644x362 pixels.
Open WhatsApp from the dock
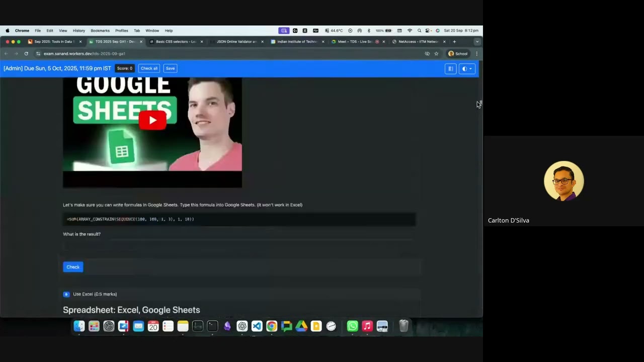click(352, 326)
